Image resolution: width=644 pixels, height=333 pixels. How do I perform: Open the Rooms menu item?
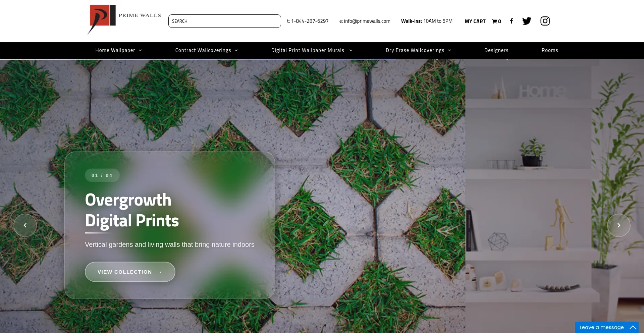coord(550,50)
